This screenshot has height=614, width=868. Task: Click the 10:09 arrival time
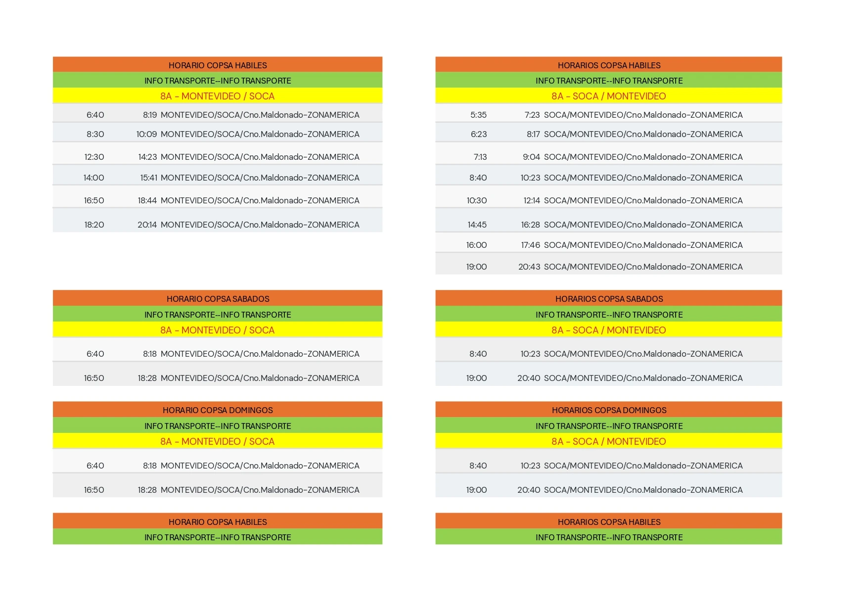[146, 134]
